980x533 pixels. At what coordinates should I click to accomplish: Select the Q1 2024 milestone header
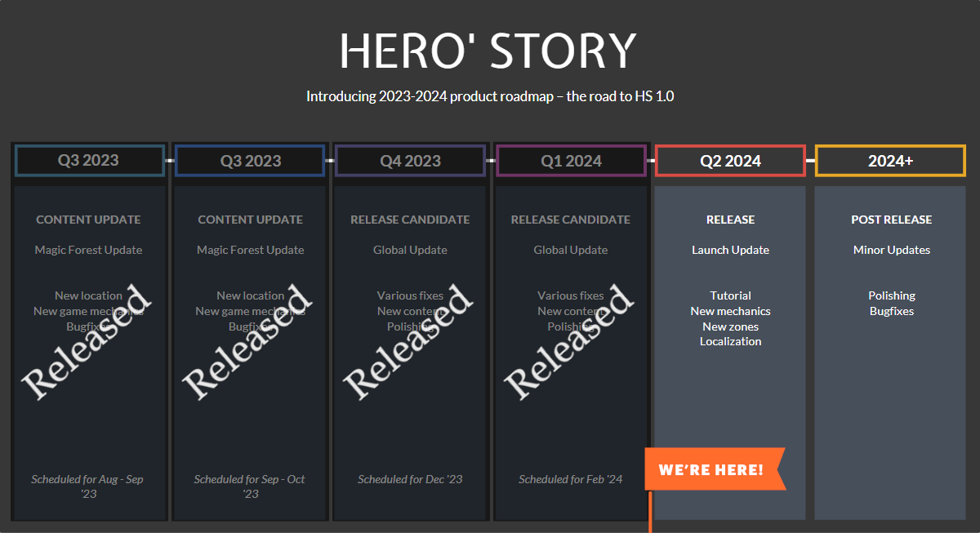pyautogui.click(x=571, y=161)
